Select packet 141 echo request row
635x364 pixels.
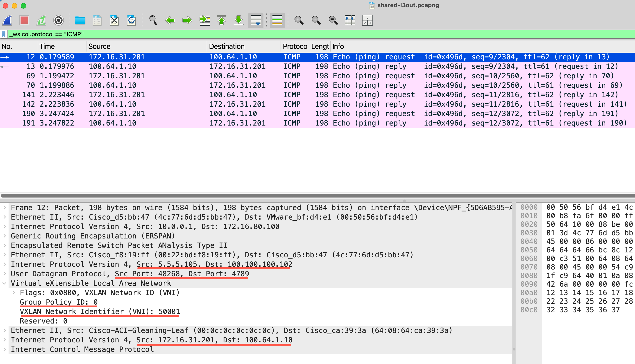coord(317,95)
